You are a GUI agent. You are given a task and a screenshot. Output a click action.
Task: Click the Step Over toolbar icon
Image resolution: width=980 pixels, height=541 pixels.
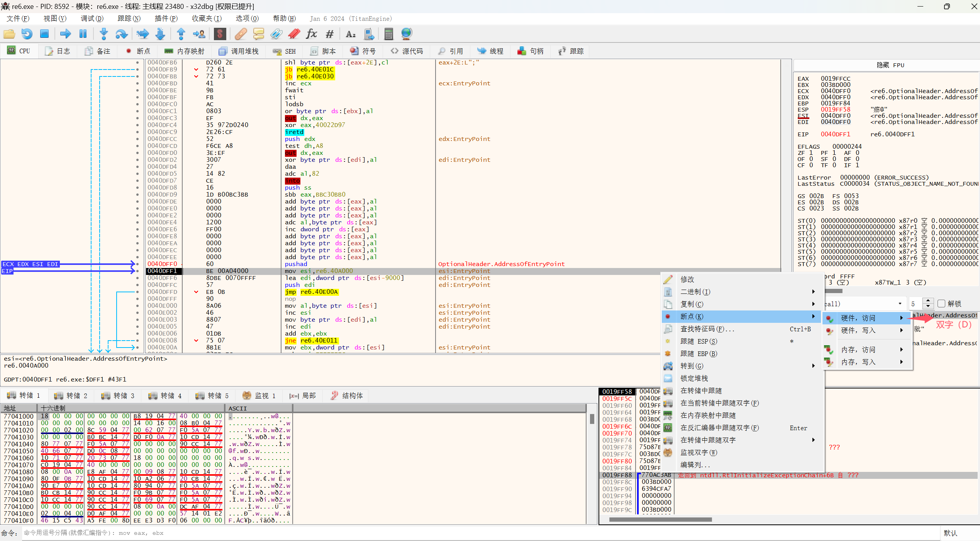[x=122, y=34]
